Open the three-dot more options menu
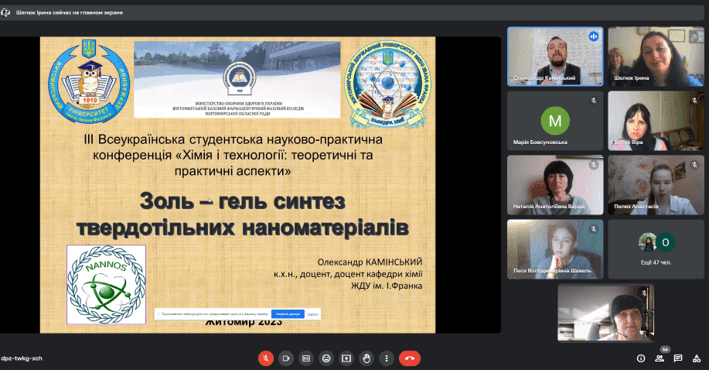Screen dimensions: 709x370 pos(386,358)
